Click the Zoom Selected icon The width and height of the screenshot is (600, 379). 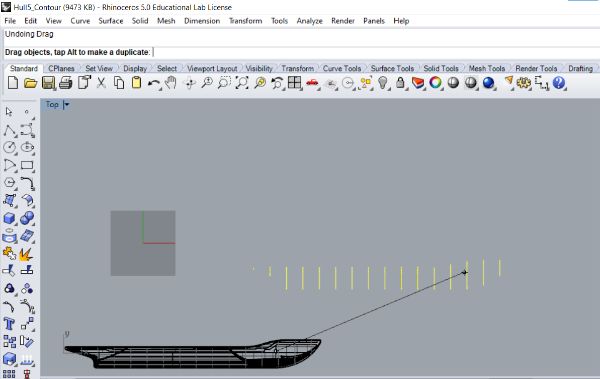260,83
